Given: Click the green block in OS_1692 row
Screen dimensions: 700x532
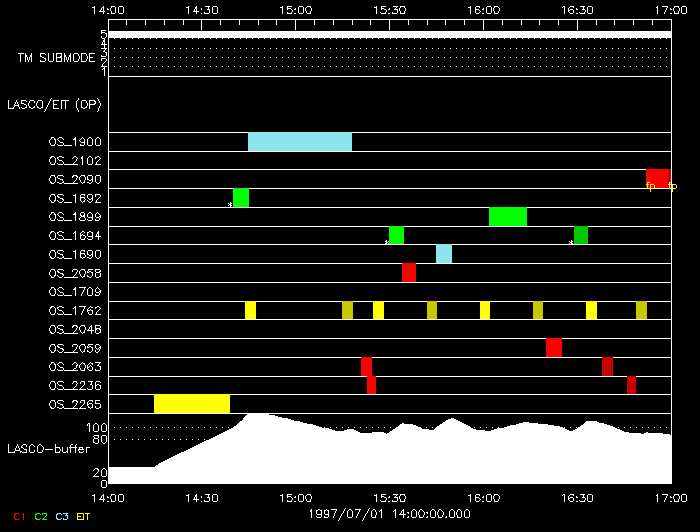Looking at the screenshot, I should pyautogui.click(x=241, y=198).
